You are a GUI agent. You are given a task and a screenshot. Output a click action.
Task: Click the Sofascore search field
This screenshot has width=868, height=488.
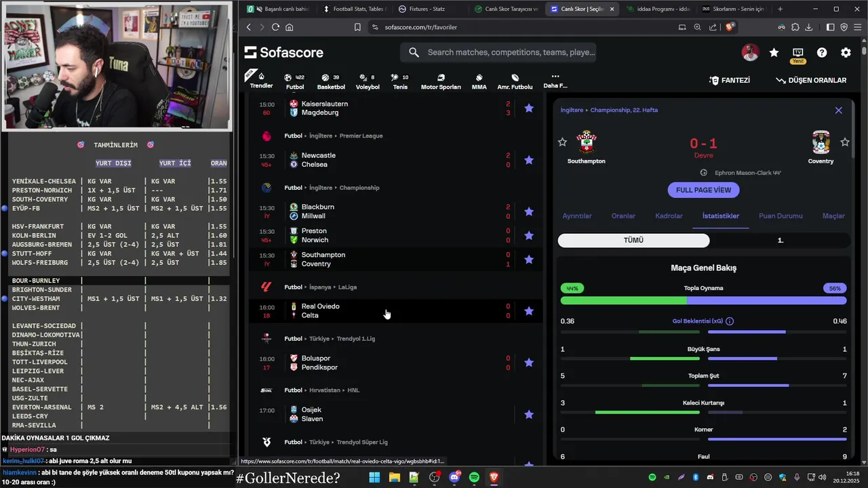pyautogui.click(x=498, y=52)
